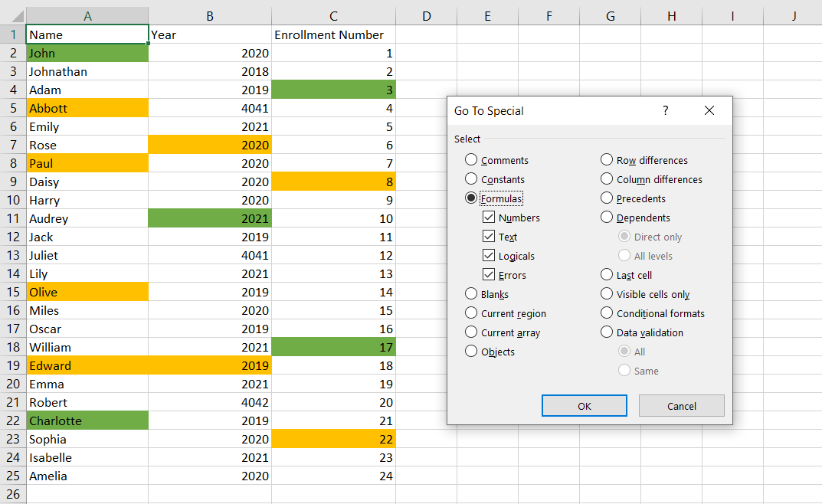
Task: Choose Data validation option
Action: [642, 332]
